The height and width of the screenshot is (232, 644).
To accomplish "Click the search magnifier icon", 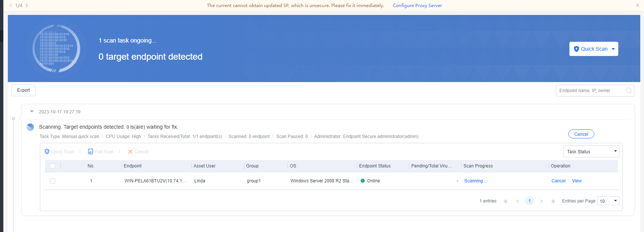I will pyautogui.click(x=629, y=91).
